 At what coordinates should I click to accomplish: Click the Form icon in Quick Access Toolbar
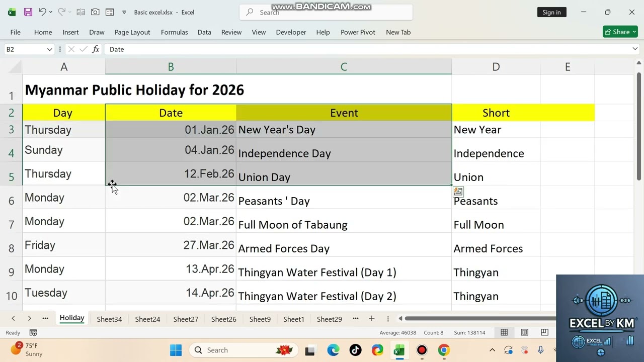coord(110,12)
